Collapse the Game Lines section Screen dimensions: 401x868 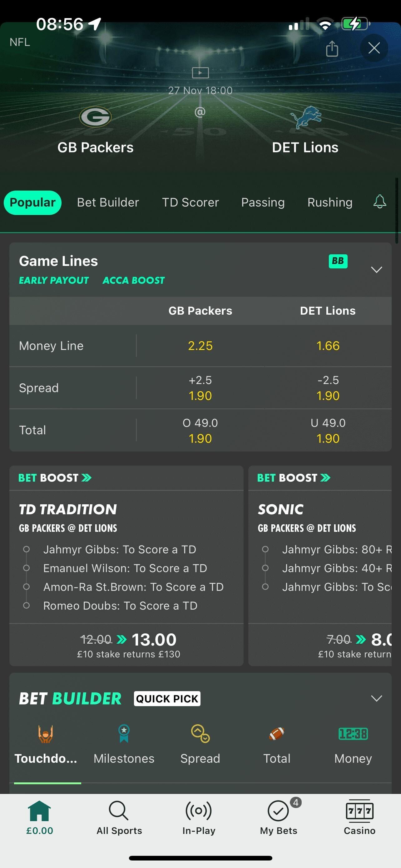[376, 270]
